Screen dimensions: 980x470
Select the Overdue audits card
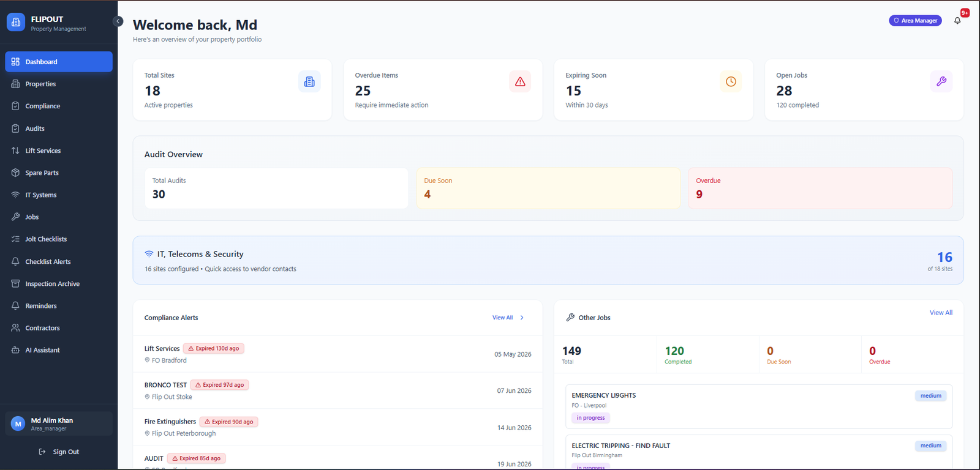click(820, 188)
